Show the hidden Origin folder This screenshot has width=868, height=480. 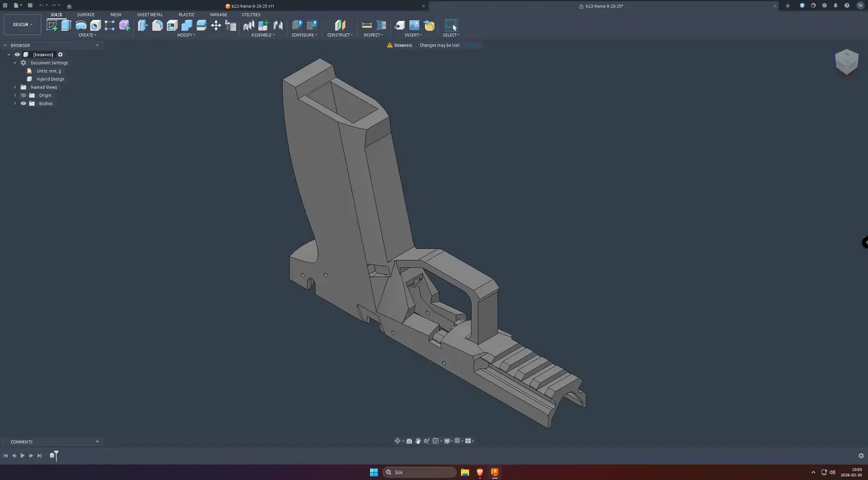(x=23, y=95)
